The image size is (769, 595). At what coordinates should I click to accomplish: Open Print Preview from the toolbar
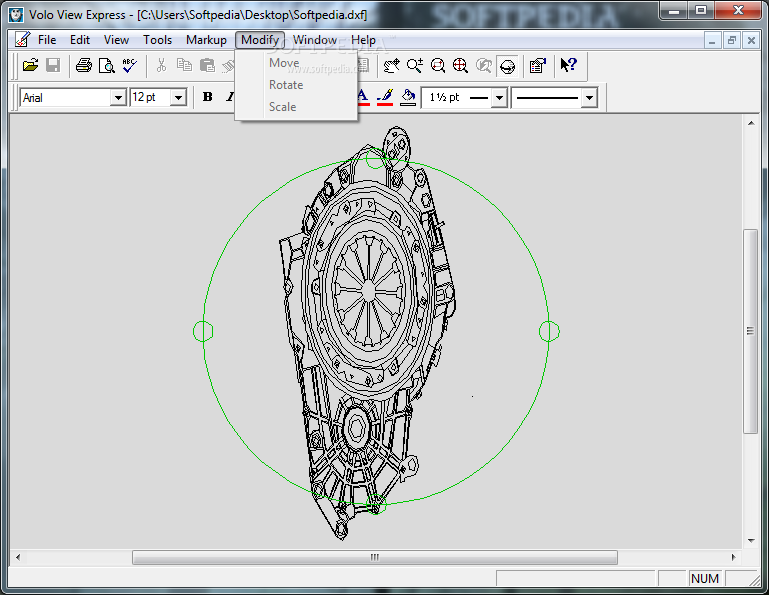(x=106, y=65)
